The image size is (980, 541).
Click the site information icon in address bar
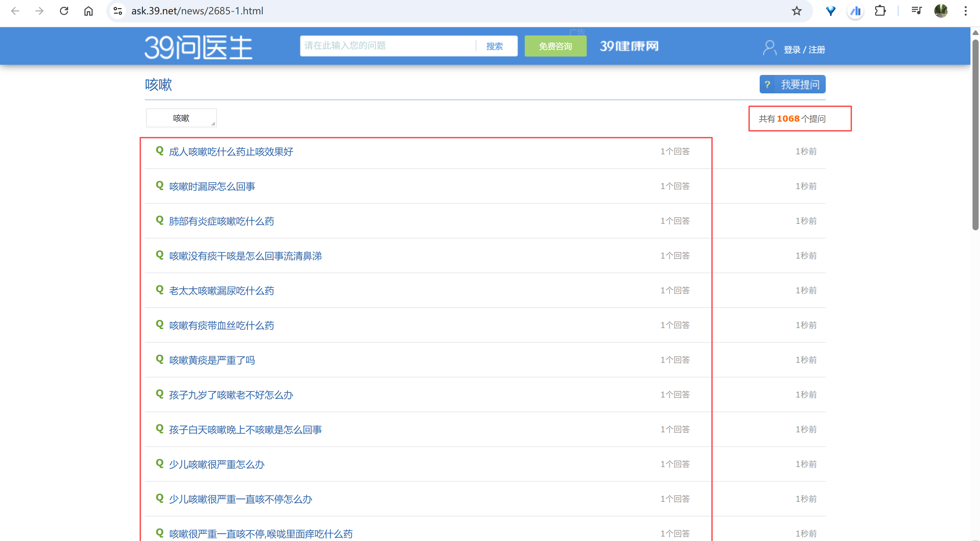(x=117, y=11)
